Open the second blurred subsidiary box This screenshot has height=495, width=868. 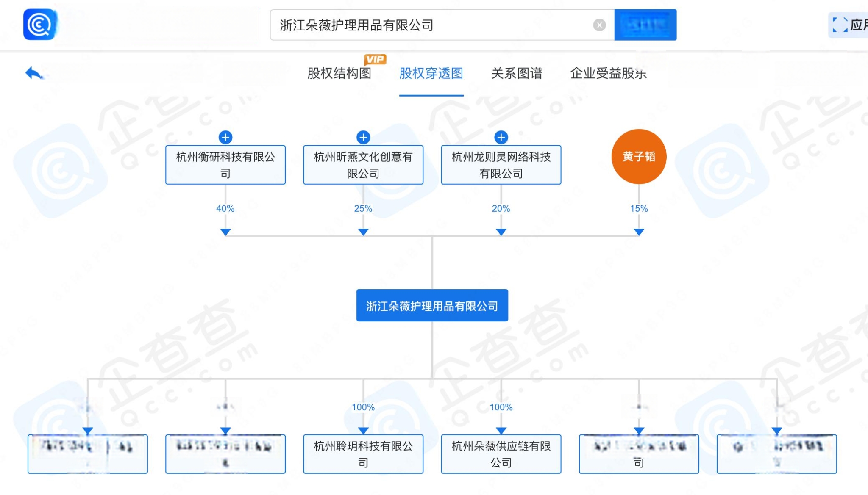click(x=225, y=454)
